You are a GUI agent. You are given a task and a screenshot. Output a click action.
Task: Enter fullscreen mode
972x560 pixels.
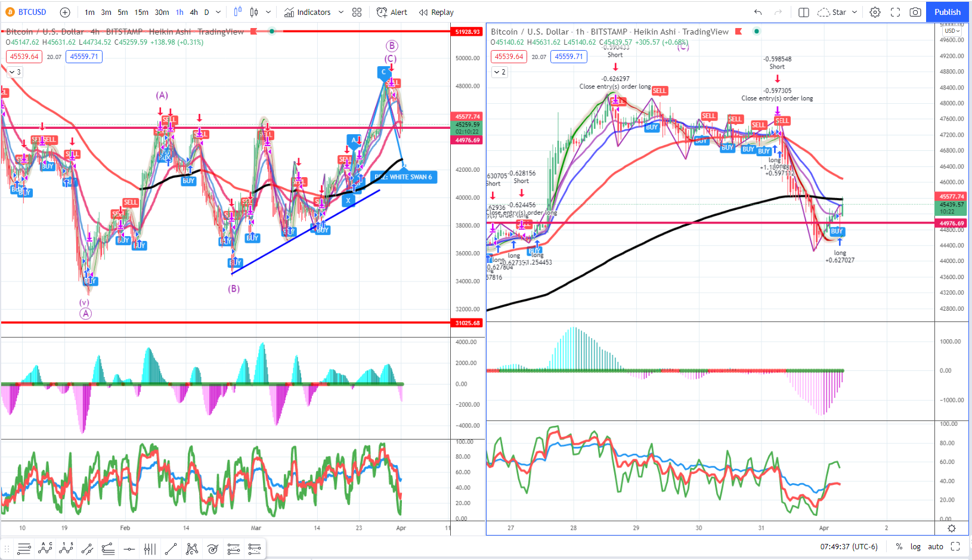pos(895,12)
